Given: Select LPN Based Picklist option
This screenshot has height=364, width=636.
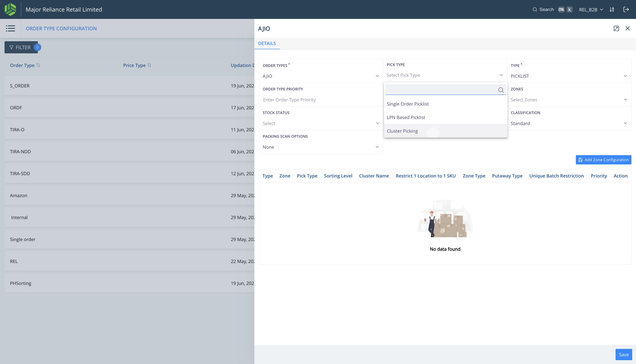Looking at the screenshot, I should (445, 117).
